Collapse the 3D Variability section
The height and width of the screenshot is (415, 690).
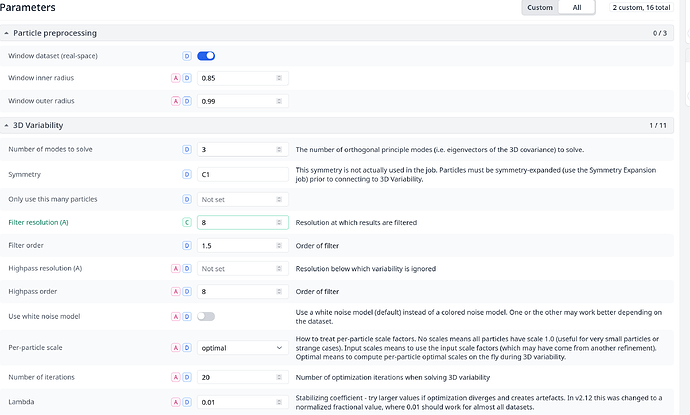pos(7,125)
